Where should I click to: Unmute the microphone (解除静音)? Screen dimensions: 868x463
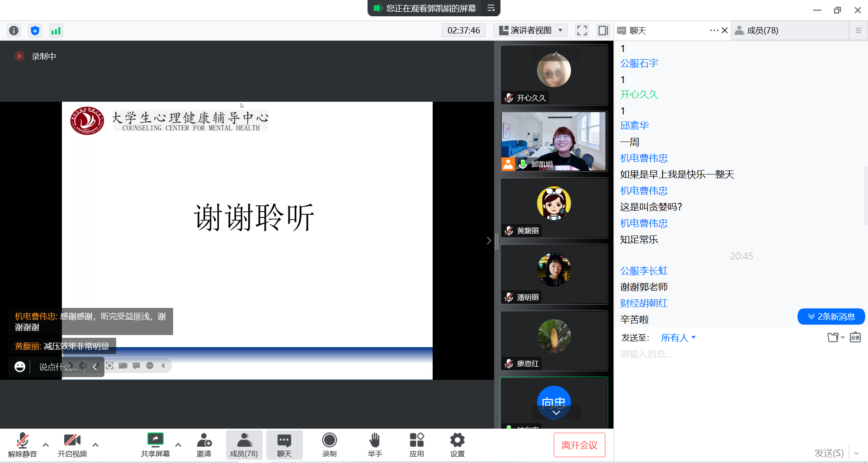pos(22,445)
